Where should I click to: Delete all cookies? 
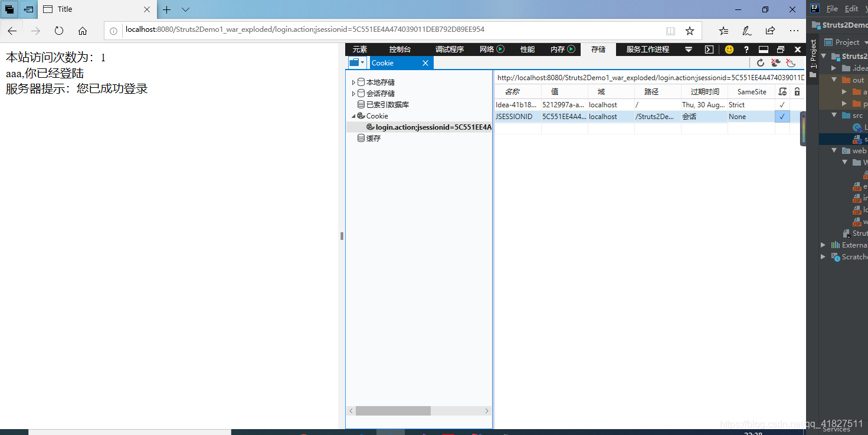pyautogui.click(x=777, y=62)
